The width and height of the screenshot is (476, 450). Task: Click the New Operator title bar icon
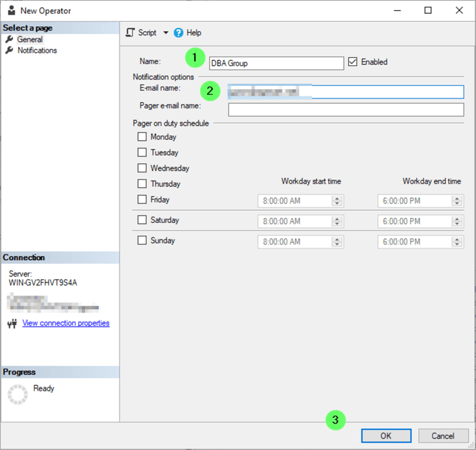[11, 11]
